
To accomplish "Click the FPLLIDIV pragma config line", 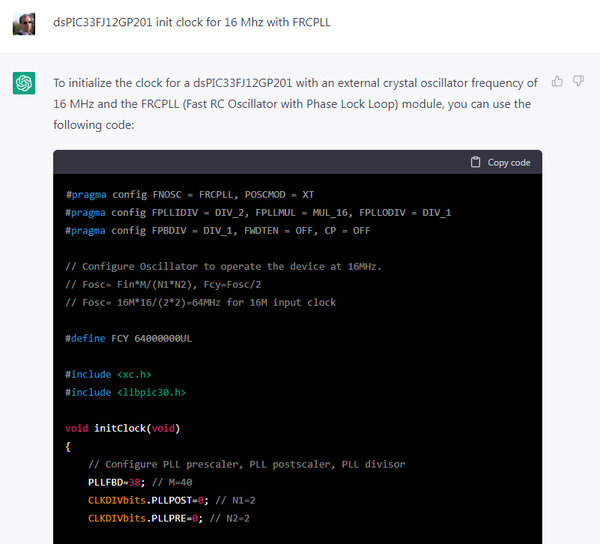I will click(x=258, y=213).
